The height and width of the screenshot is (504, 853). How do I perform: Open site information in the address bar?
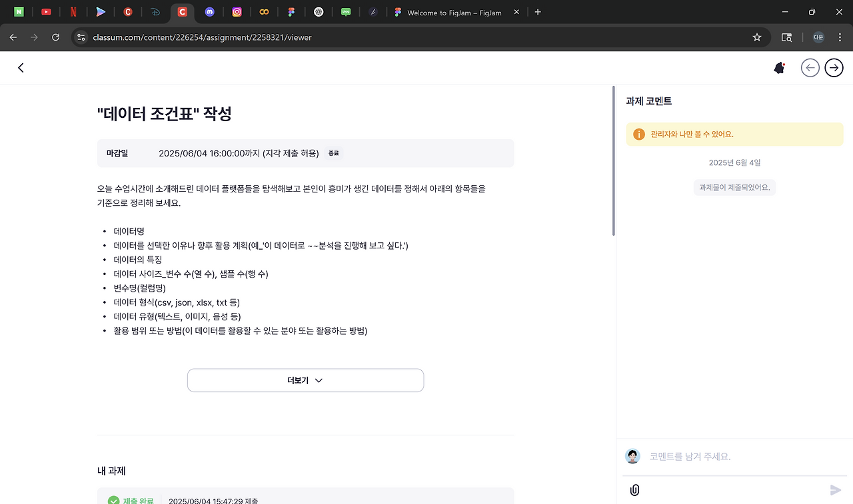[80, 37]
